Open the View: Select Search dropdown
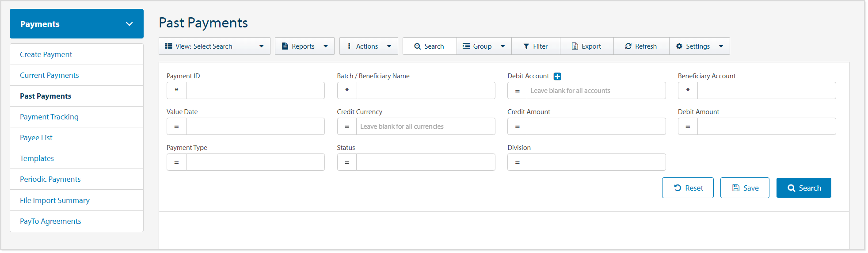Viewport: 868px width, 253px height. (214, 46)
